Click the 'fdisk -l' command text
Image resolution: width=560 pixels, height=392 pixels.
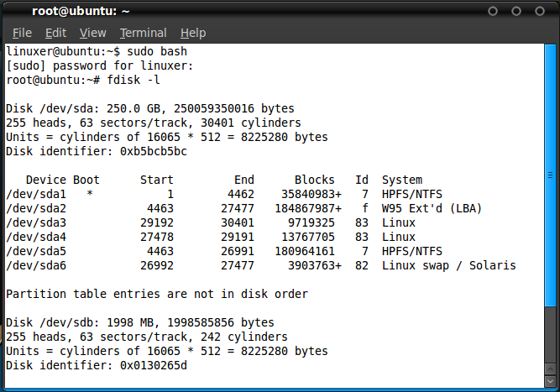[x=133, y=80]
